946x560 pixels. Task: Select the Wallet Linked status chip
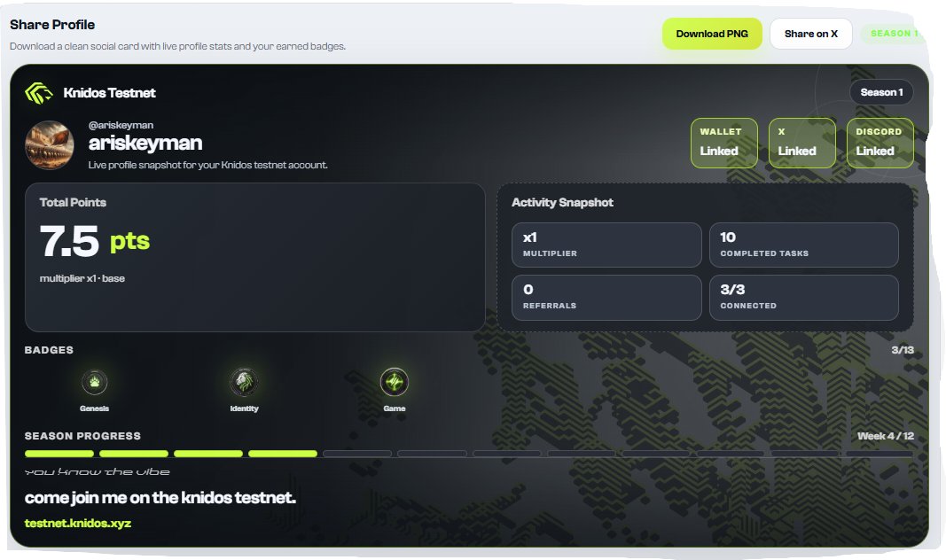click(x=724, y=143)
